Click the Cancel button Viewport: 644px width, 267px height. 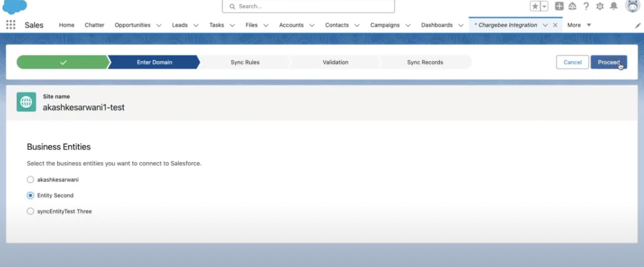(572, 62)
